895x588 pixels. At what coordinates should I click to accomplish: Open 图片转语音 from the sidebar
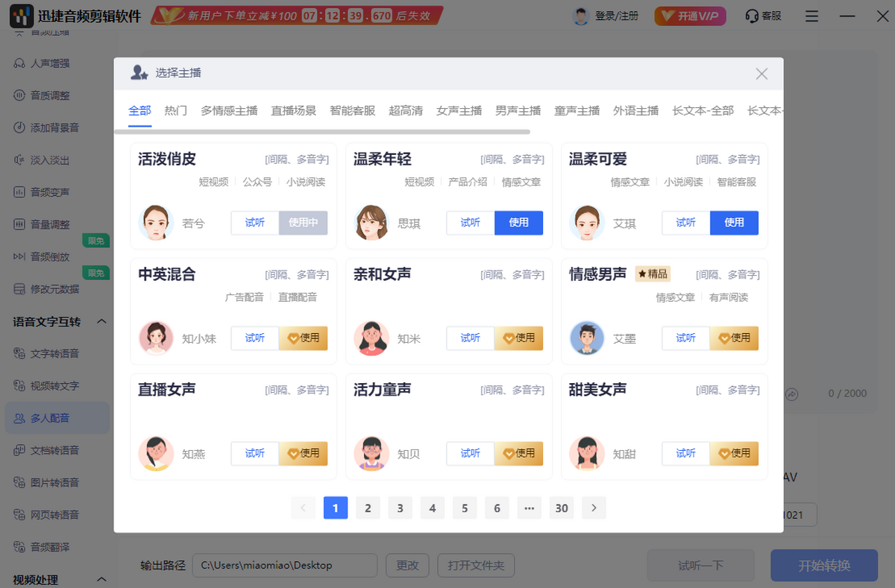click(x=54, y=482)
